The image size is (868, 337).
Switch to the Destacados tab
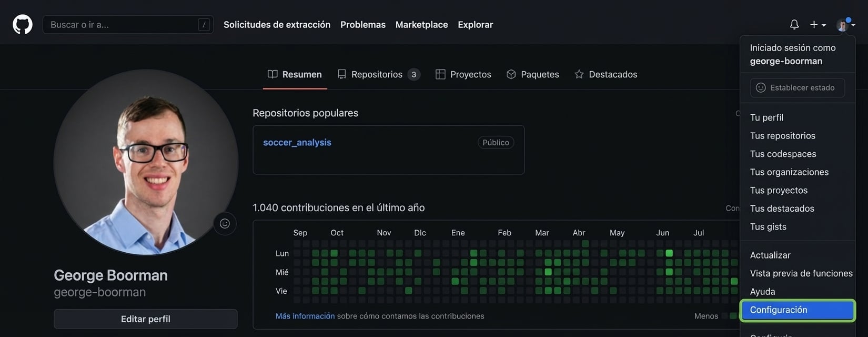(605, 74)
